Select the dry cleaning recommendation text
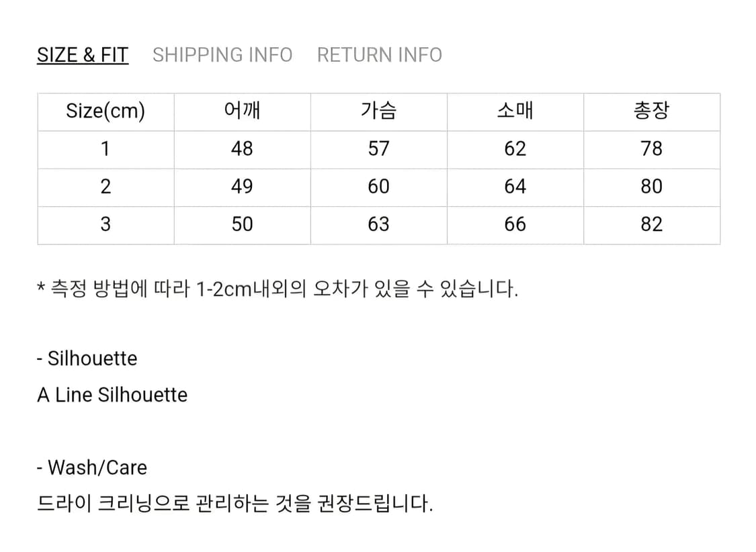 235,502
